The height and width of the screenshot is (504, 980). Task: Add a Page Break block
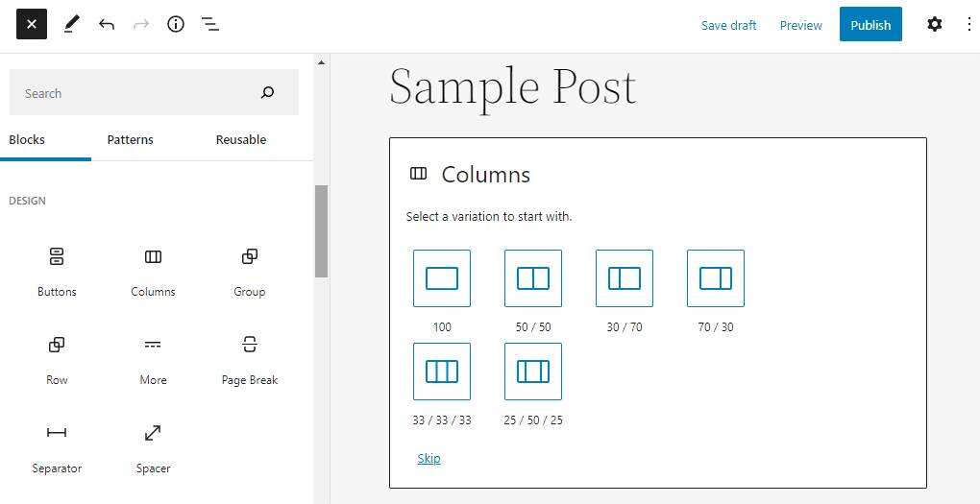tap(249, 358)
